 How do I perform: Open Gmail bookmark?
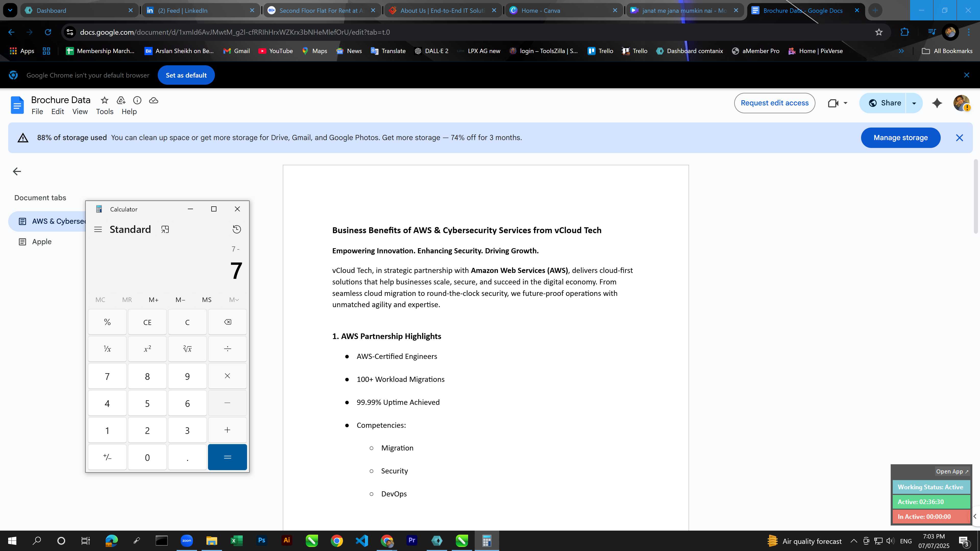(x=236, y=51)
